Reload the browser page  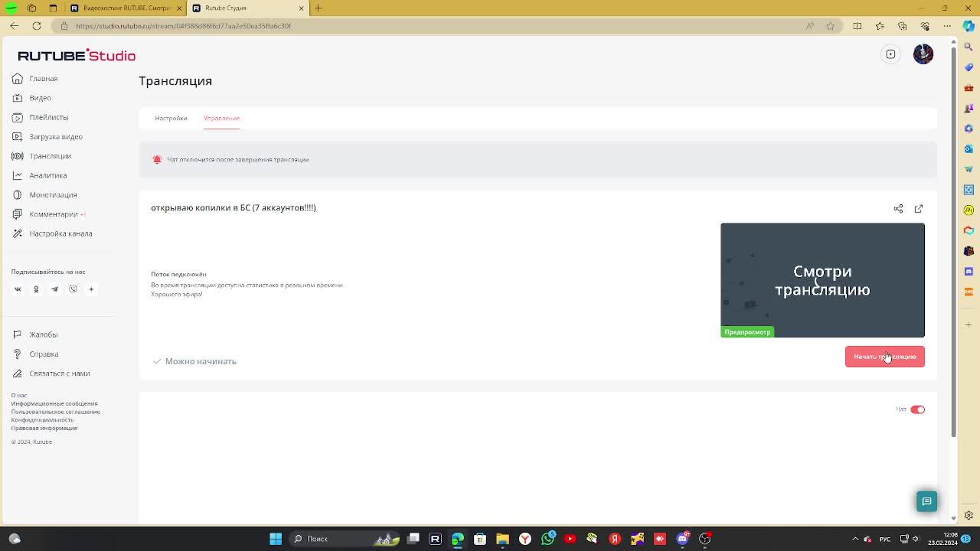click(x=36, y=26)
